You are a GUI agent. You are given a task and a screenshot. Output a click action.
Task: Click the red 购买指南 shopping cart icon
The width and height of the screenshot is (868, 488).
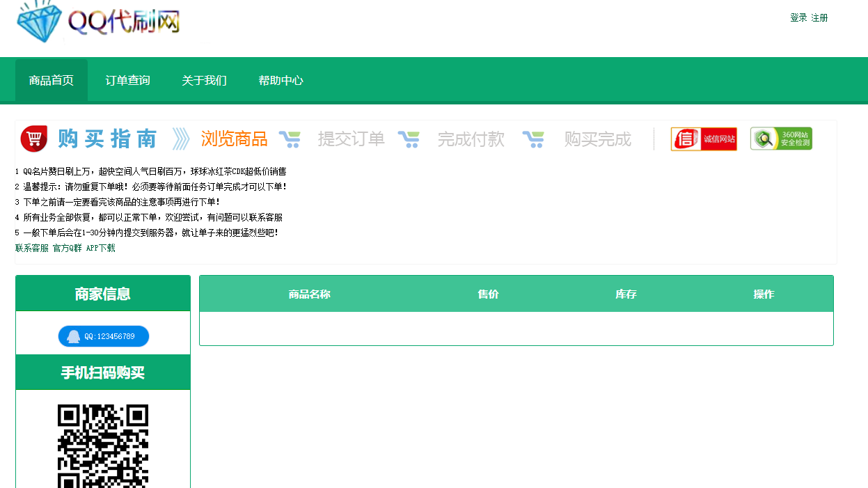pos(33,138)
